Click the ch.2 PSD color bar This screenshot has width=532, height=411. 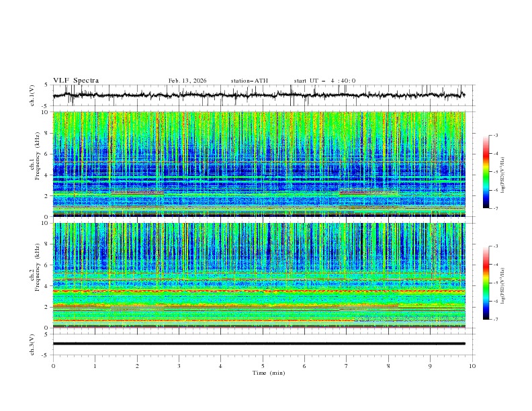pyautogui.click(x=486, y=283)
